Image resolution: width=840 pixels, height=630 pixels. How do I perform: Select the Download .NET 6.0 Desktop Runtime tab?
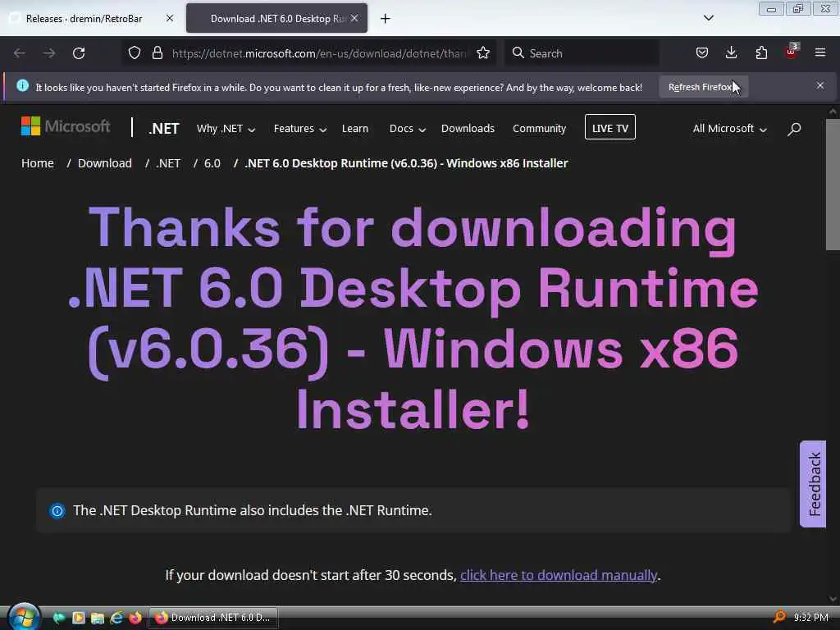click(276, 19)
